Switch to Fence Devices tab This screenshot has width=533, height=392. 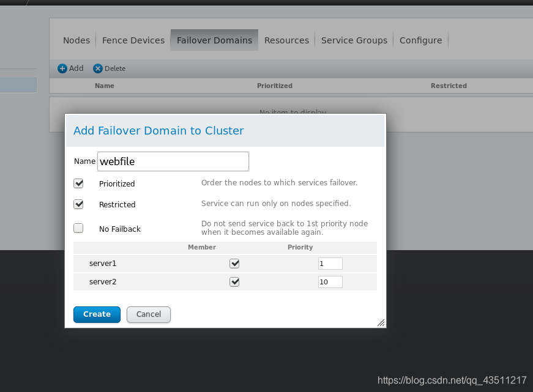click(x=133, y=40)
